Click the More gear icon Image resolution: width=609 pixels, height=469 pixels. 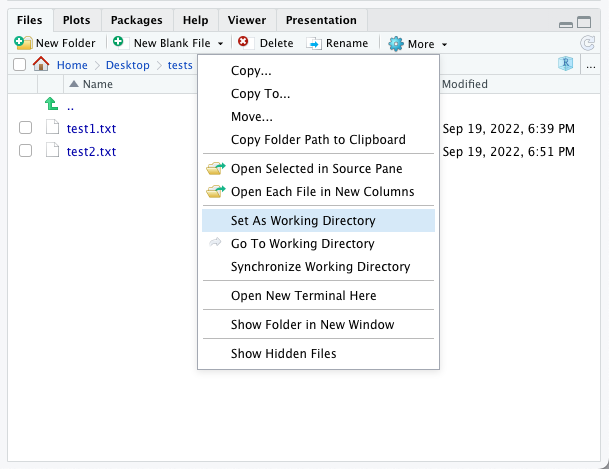[396, 43]
